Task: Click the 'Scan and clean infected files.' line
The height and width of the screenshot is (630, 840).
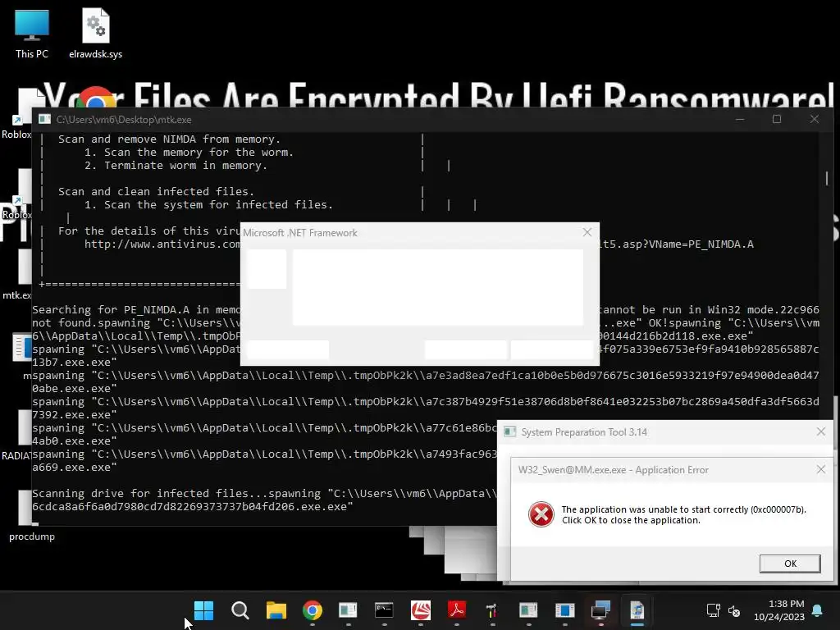Action: point(156,192)
